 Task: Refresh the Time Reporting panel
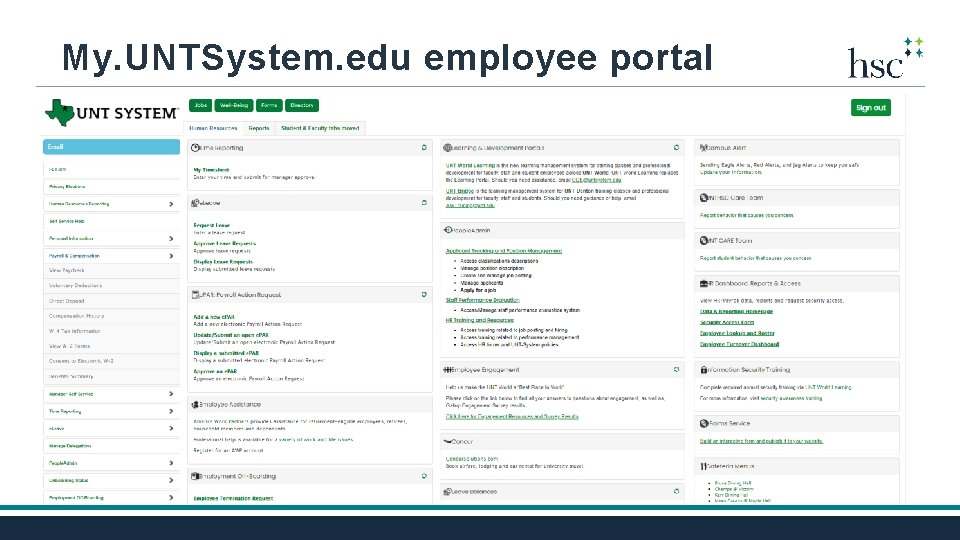[x=424, y=148]
